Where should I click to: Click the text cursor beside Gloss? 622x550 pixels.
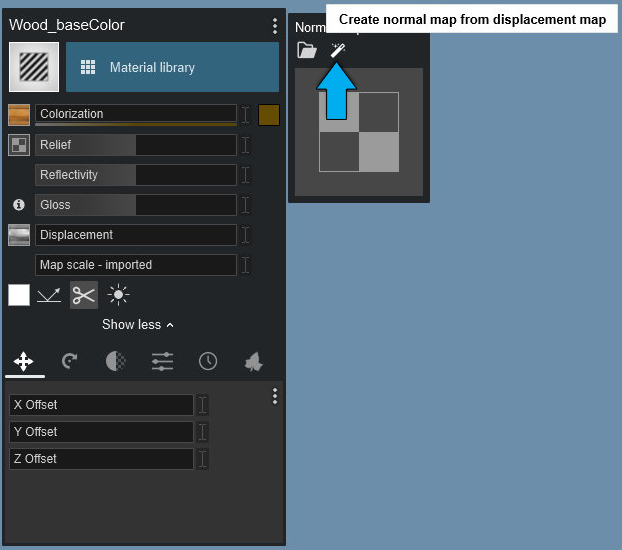[246, 205]
